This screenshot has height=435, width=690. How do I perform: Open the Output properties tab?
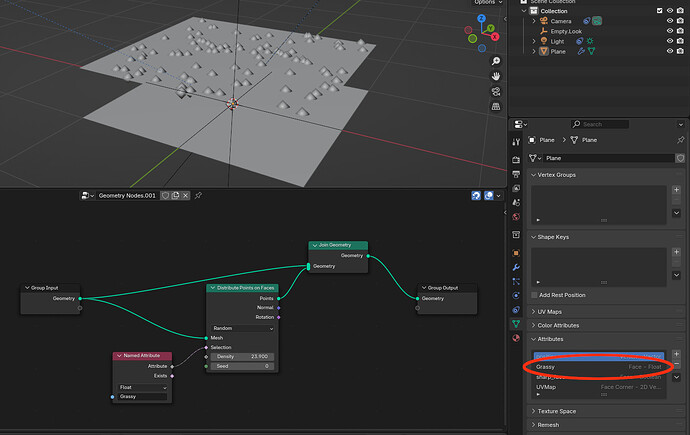pos(516,174)
